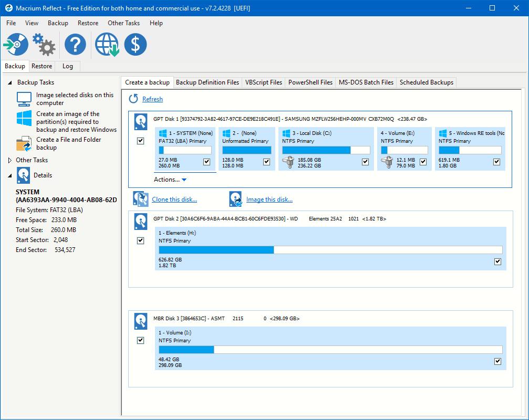This screenshot has width=529, height=420.
Task: Uncheck the Volume (I:) partition checkbox
Action: [497, 362]
